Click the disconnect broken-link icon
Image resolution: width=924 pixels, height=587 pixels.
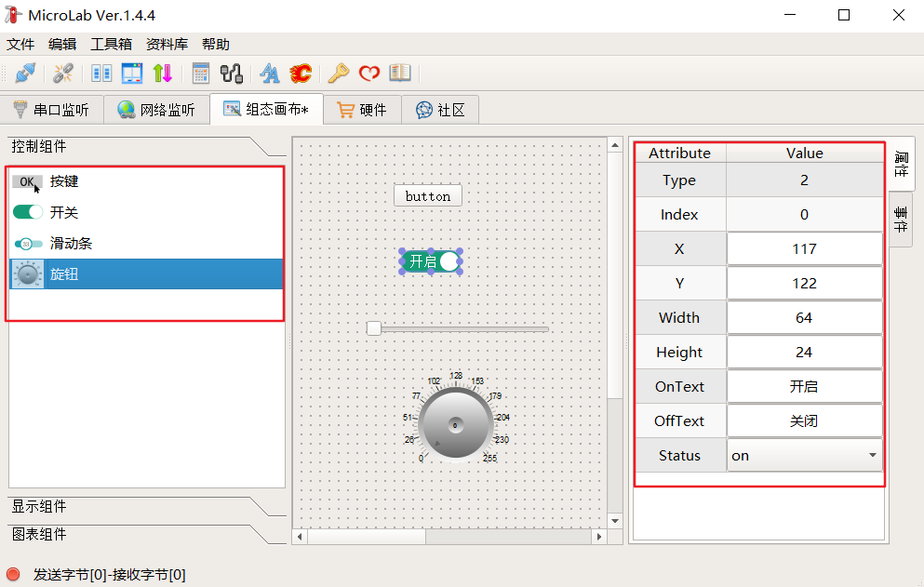click(62, 73)
